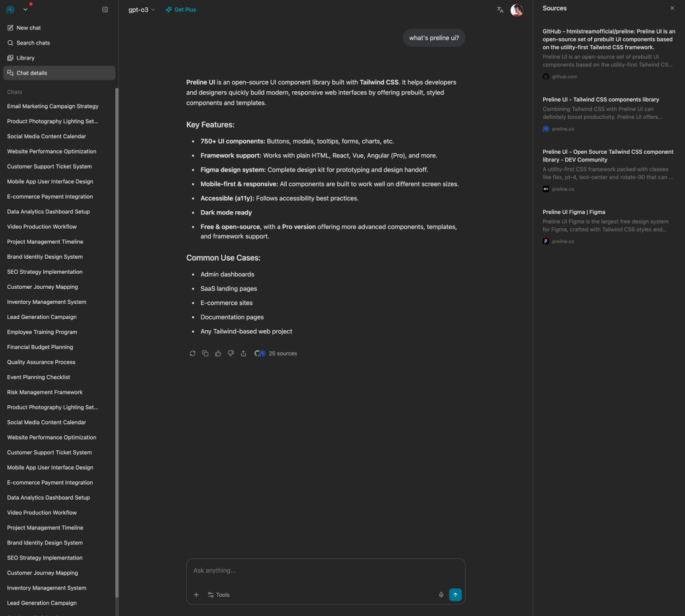This screenshot has width=685, height=616.
Task: Give the response a thumbs up
Action: click(218, 353)
